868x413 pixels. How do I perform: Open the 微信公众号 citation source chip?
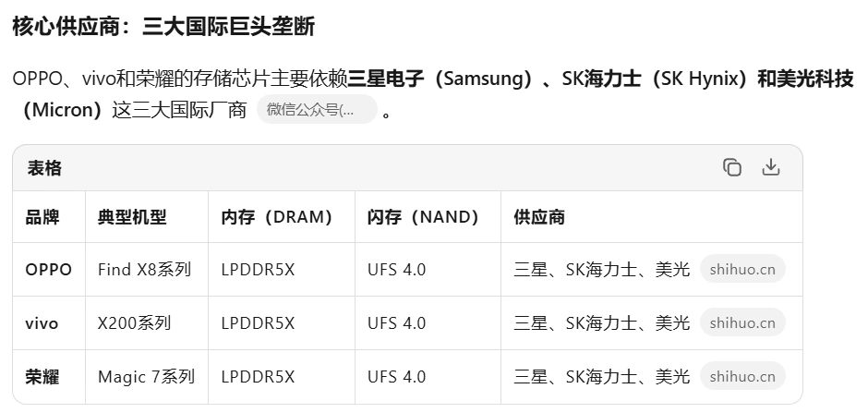click(316, 110)
